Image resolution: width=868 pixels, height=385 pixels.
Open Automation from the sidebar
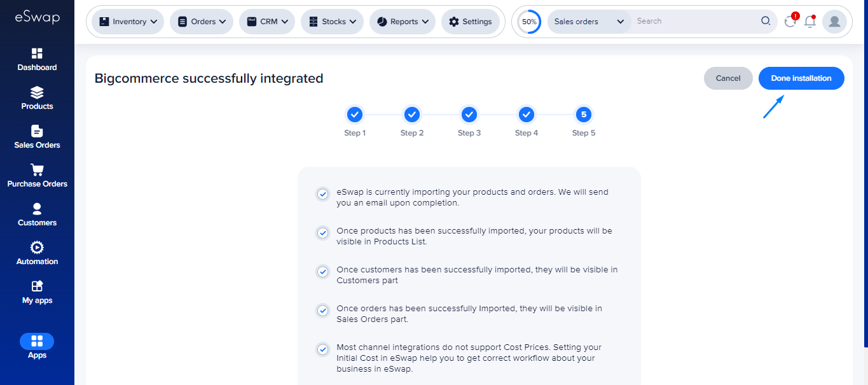[37, 248]
